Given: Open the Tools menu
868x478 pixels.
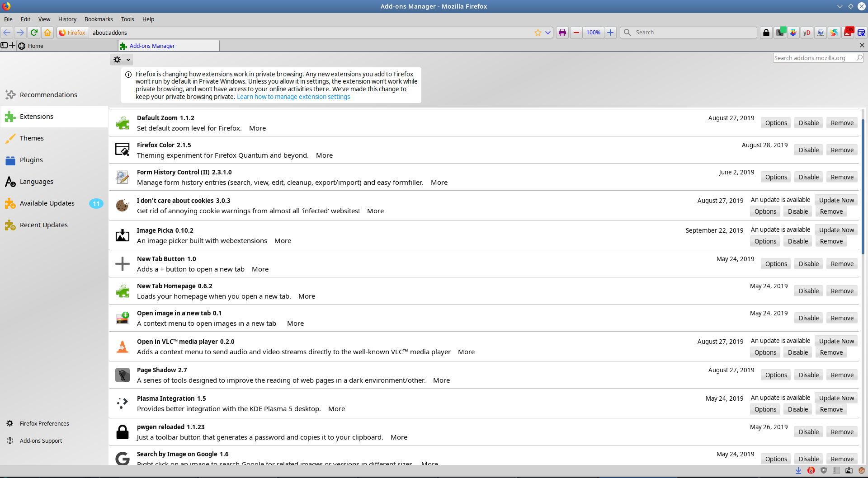Looking at the screenshot, I should [x=127, y=19].
